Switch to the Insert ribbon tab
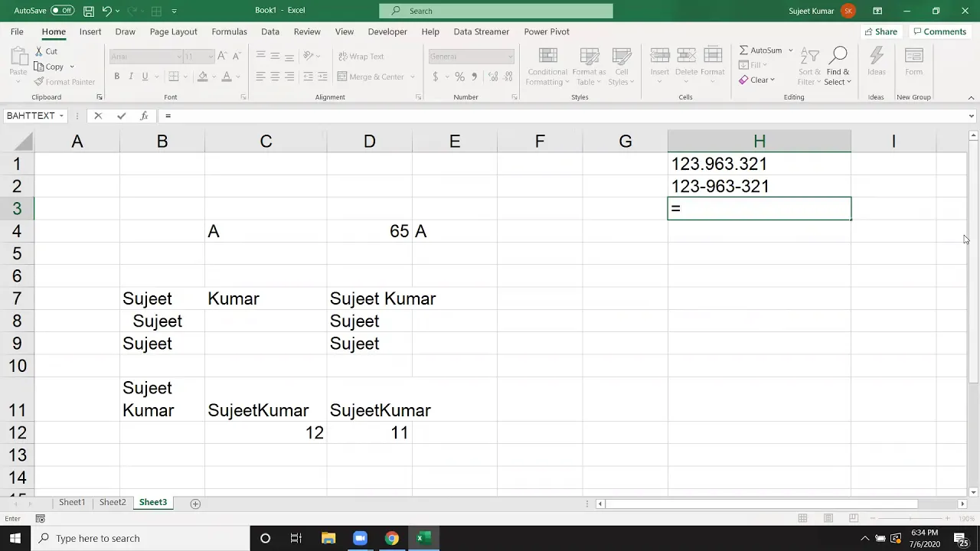This screenshot has width=980, height=551. tap(90, 31)
